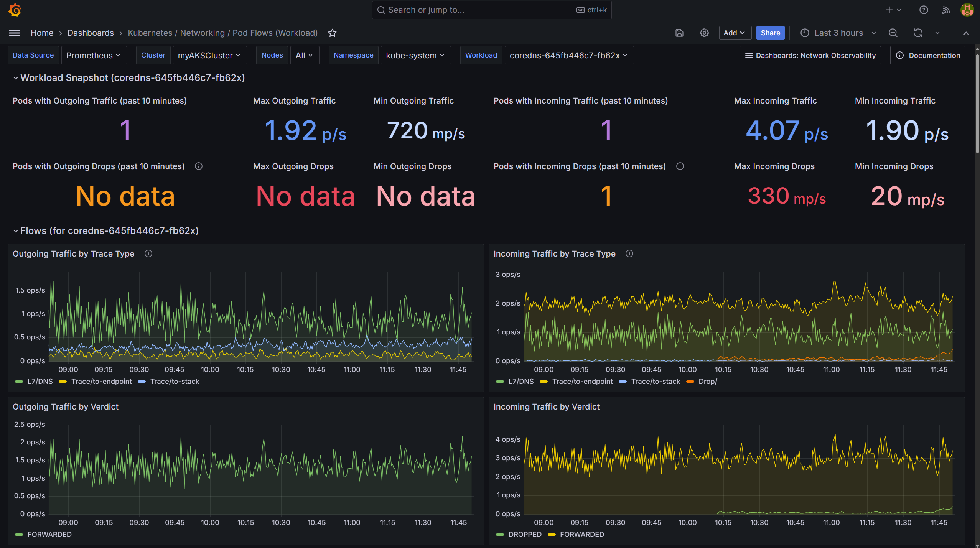Open the Documentation link
980x548 pixels.
(x=927, y=56)
